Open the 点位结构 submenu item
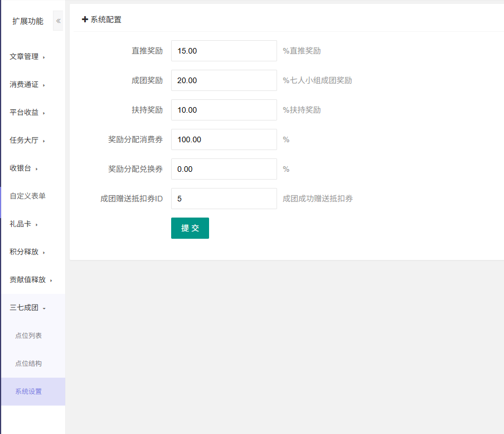Screen dimensions: 504x434 pyautogui.click(x=28, y=363)
